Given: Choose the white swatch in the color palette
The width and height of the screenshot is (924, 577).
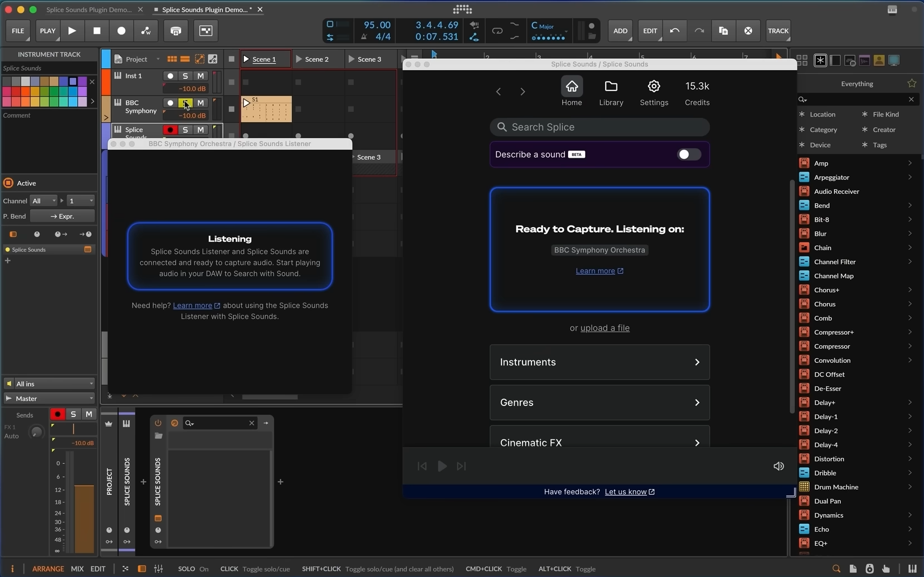Looking at the screenshot, I should point(26,82).
